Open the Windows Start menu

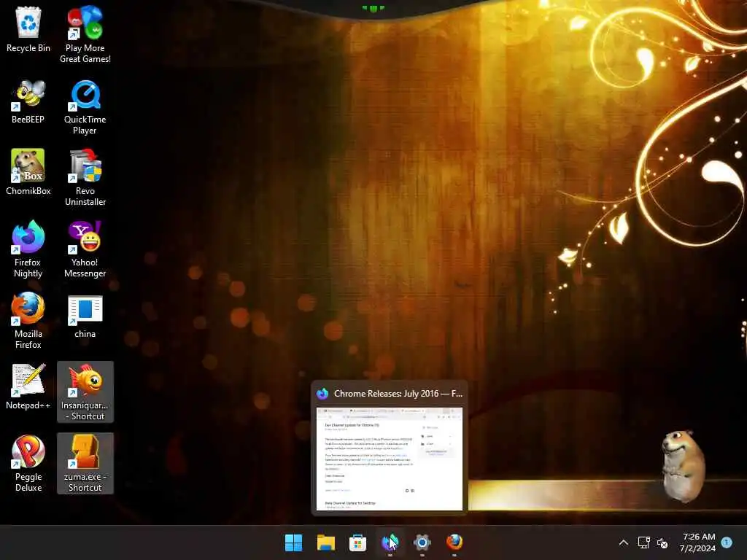tap(293, 542)
